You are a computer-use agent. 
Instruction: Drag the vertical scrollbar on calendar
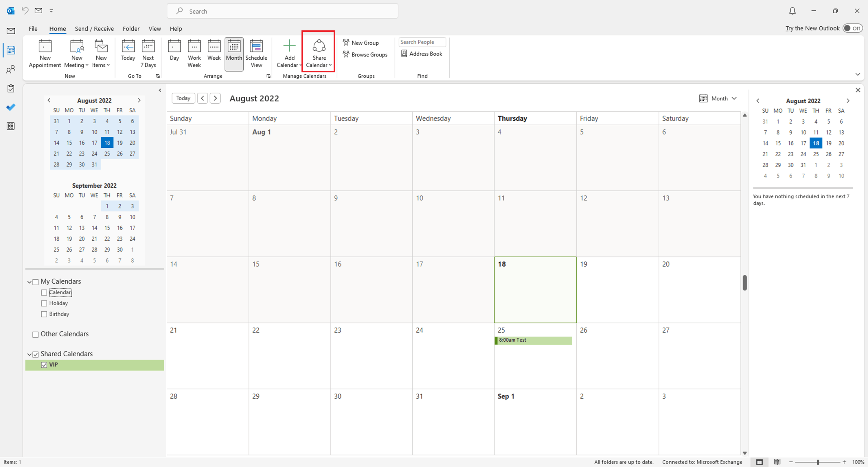[745, 281]
